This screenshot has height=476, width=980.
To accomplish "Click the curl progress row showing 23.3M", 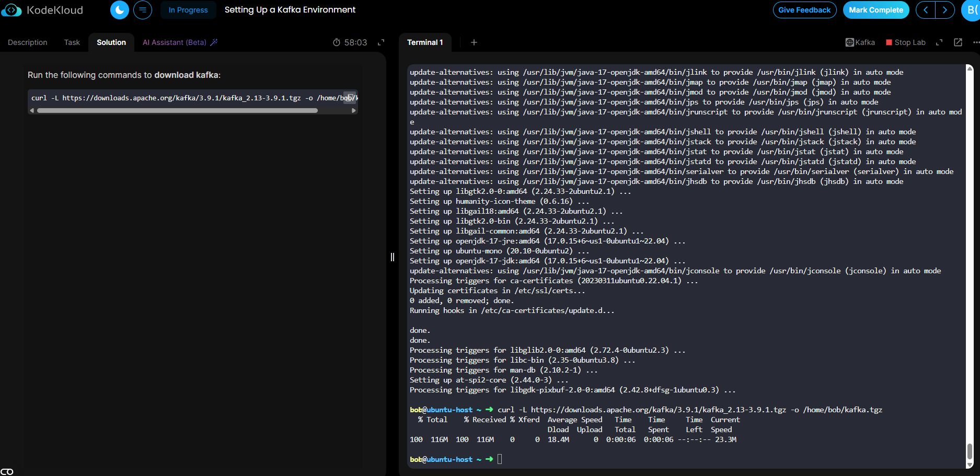I will [573, 439].
